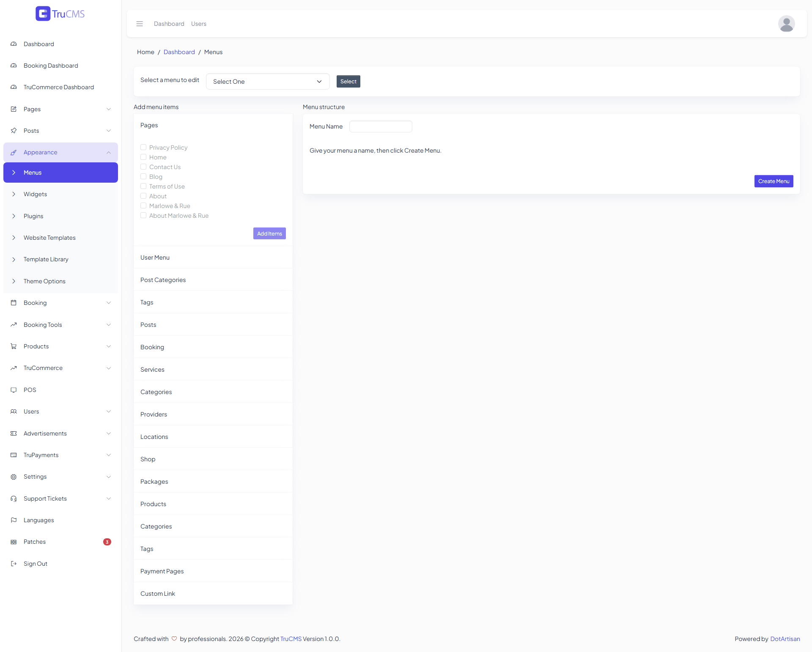Click the Select button
Image resolution: width=812 pixels, height=652 pixels.
pos(348,82)
